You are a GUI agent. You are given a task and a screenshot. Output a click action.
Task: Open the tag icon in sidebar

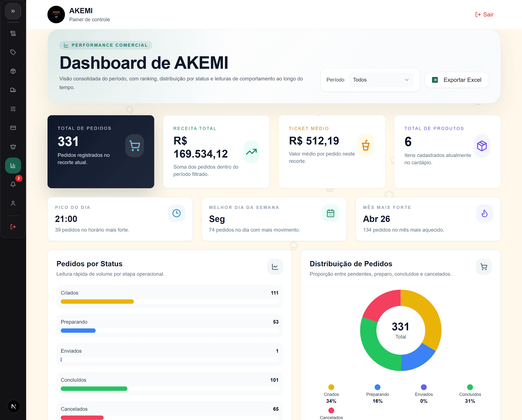click(13, 52)
